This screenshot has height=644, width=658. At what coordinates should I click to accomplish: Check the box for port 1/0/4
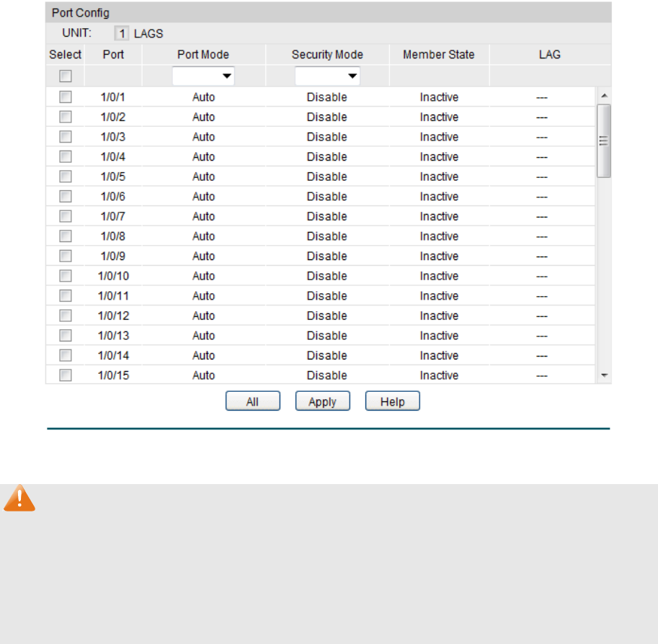pos(66,156)
